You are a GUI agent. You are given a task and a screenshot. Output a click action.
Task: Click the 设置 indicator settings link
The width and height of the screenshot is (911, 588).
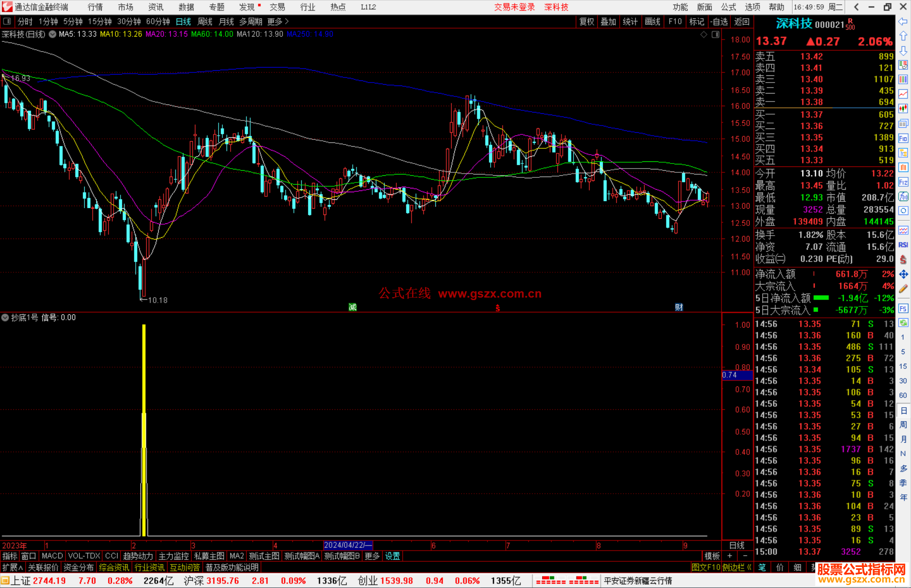pos(392,556)
